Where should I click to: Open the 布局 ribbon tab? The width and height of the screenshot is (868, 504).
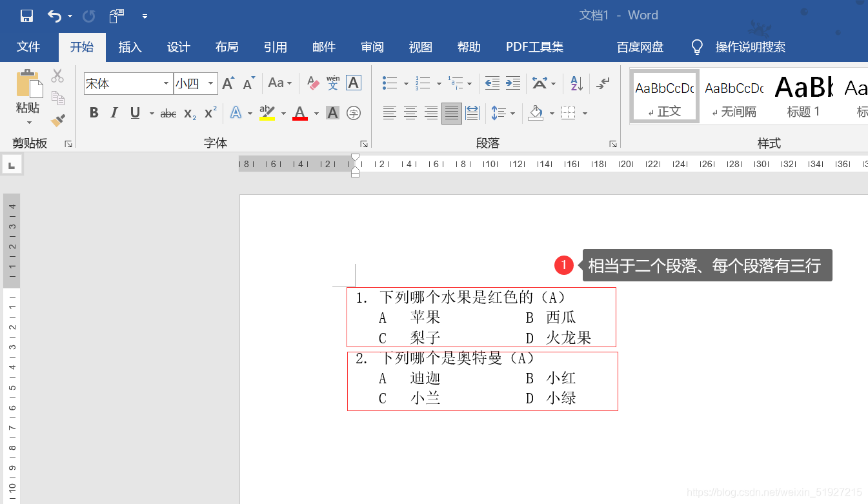click(x=227, y=47)
